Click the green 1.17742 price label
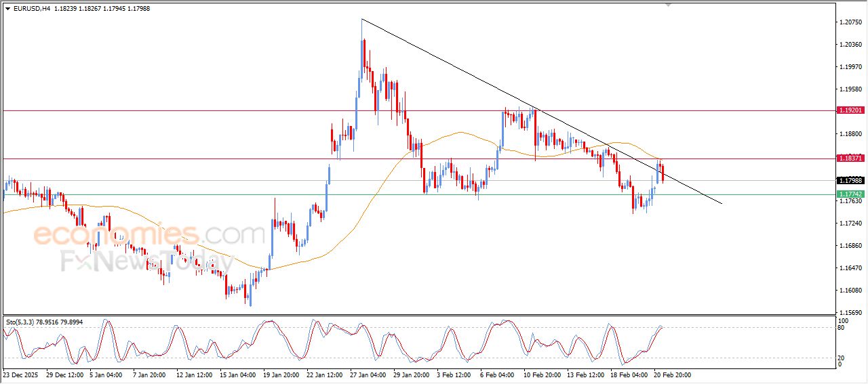The height and width of the screenshot is (384, 868). pyautogui.click(x=850, y=194)
